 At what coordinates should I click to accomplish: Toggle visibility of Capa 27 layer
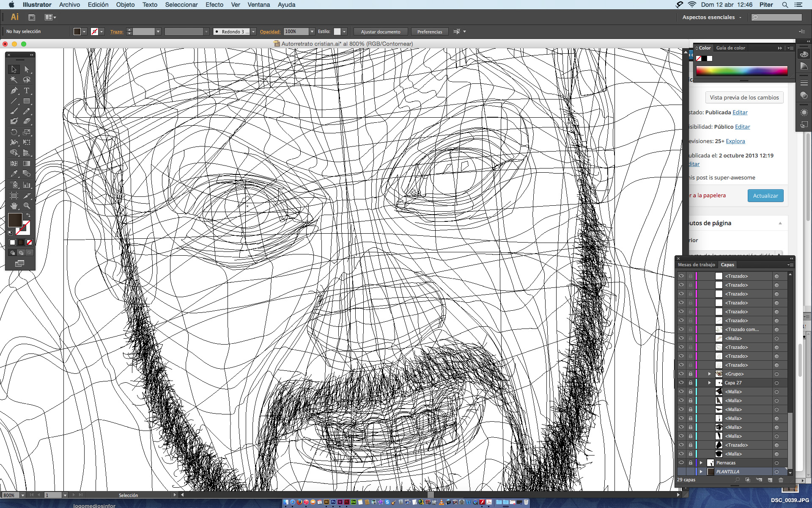[x=681, y=383]
